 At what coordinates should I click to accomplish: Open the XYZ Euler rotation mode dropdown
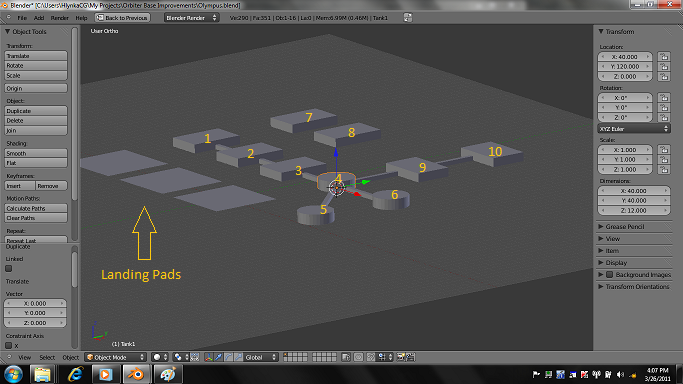point(634,129)
